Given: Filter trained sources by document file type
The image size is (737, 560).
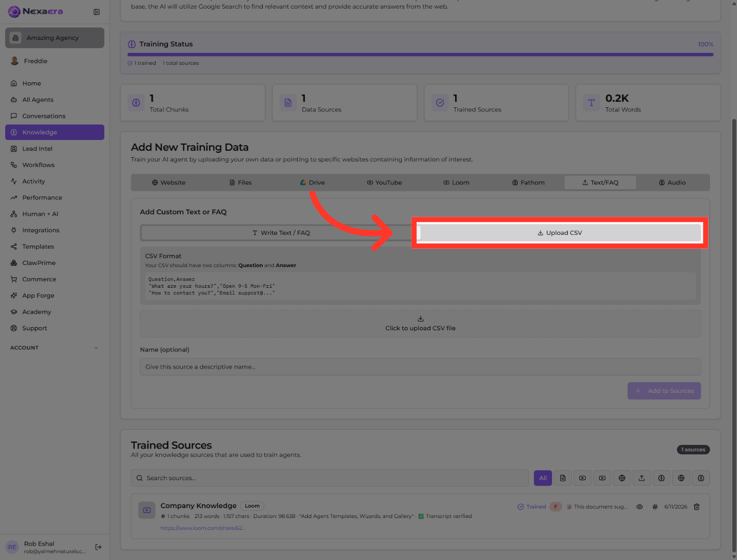Looking at the screenshot, I should [x=563, y=478].
